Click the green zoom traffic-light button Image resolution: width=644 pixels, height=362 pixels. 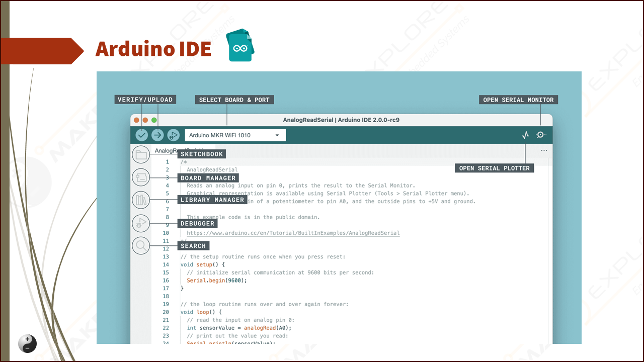(x=153, y=120)
